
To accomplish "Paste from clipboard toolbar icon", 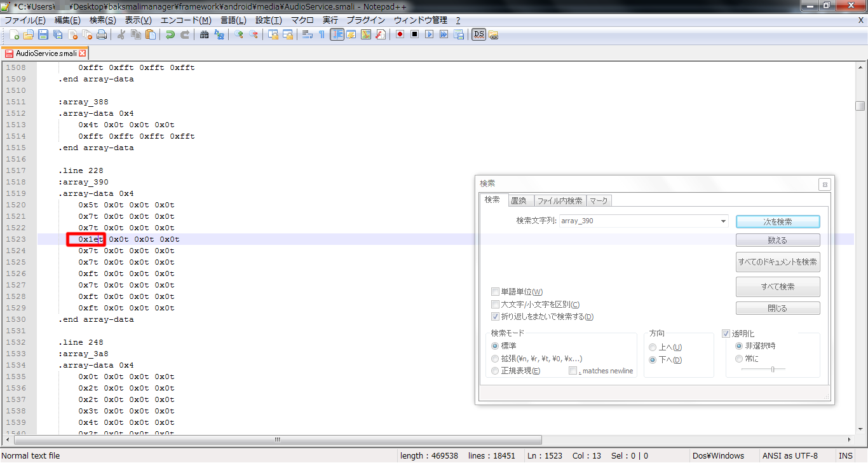I will pyautogui.click(x=150, y=34).
